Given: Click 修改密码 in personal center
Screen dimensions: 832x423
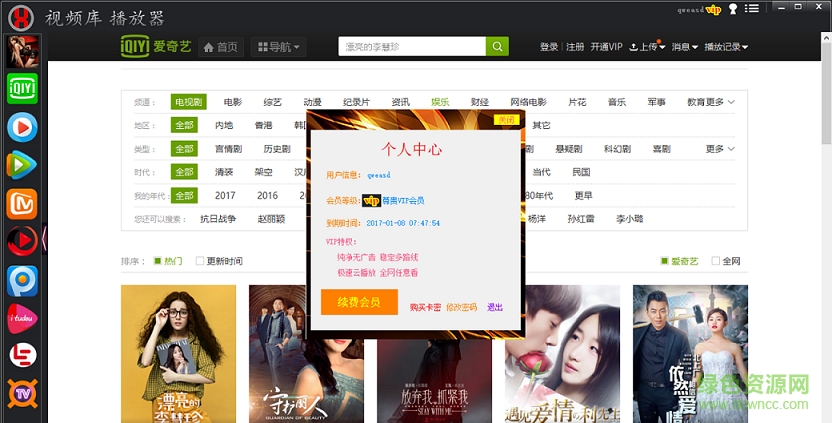Looking at the screenshot, I should (462, 307).
